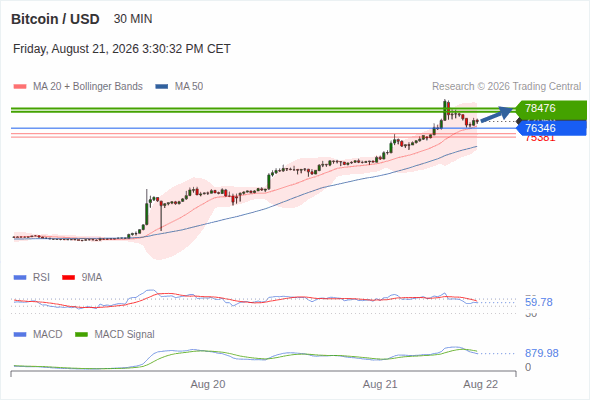Screen dimensions: 590x400
Task: Click the MACD value 879.98 label
Action: [x=542, y=353]
